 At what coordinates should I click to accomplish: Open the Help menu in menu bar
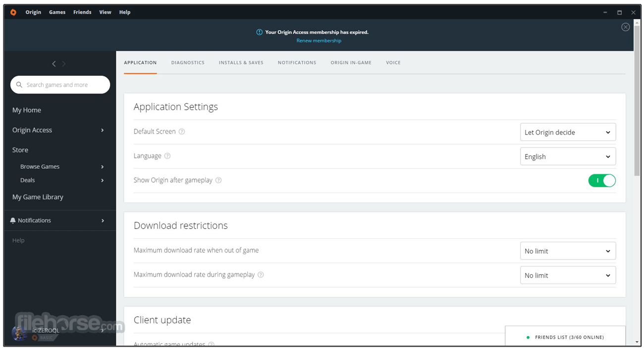click(125, 12)
